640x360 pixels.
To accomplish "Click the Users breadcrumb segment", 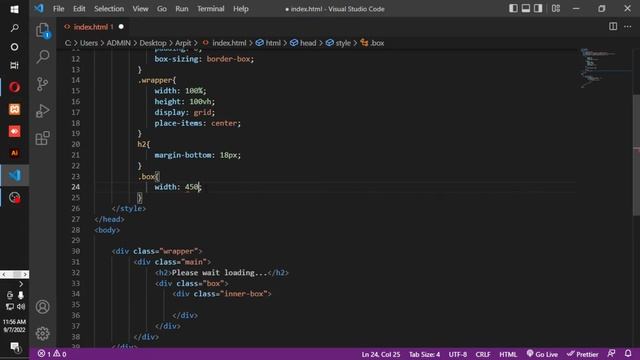I will (x=89, y=43).
